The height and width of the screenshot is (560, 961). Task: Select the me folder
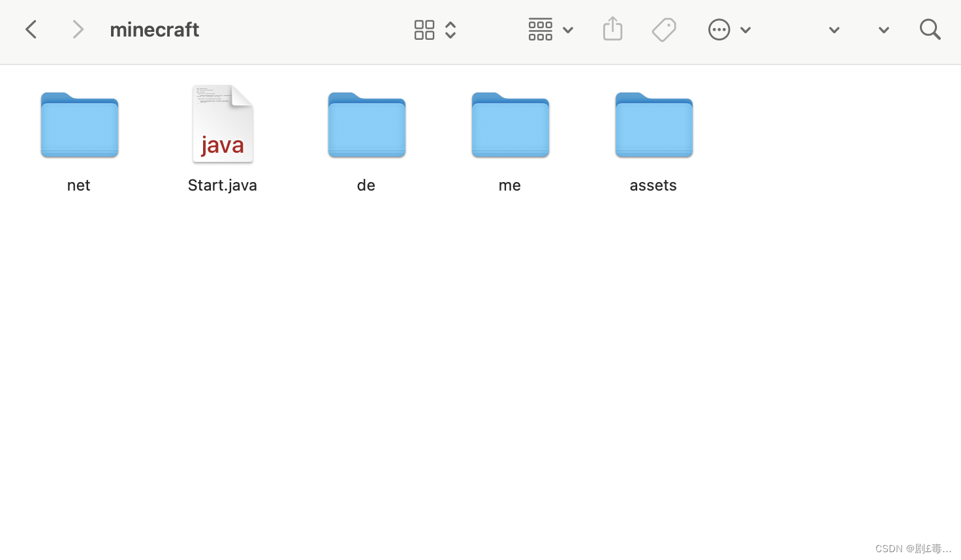pos(510,125)
